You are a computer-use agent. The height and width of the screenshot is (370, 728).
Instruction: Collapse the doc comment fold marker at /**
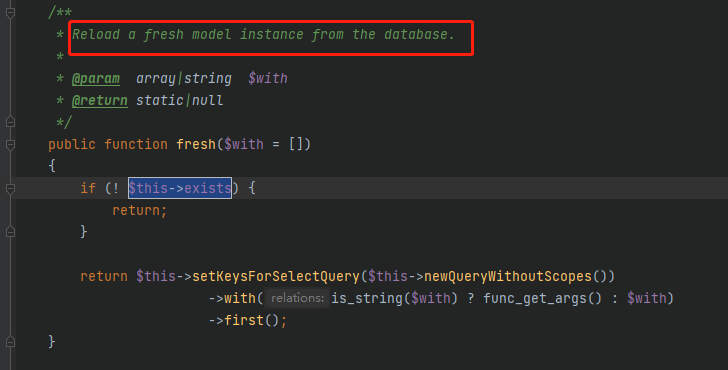[10, 13]
